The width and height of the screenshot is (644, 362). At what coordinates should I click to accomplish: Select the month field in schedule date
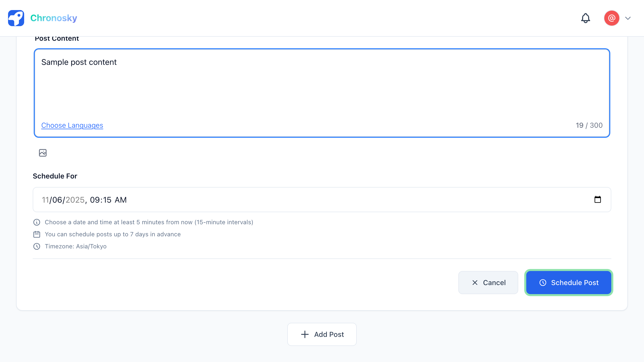pyautogui.click(x=45, y=200)
